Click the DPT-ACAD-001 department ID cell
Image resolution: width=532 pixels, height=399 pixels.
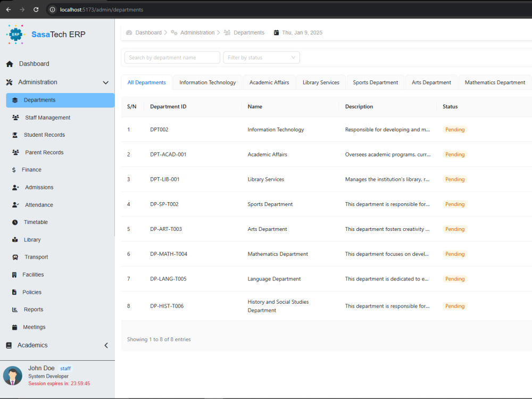[x=168, y=154]
